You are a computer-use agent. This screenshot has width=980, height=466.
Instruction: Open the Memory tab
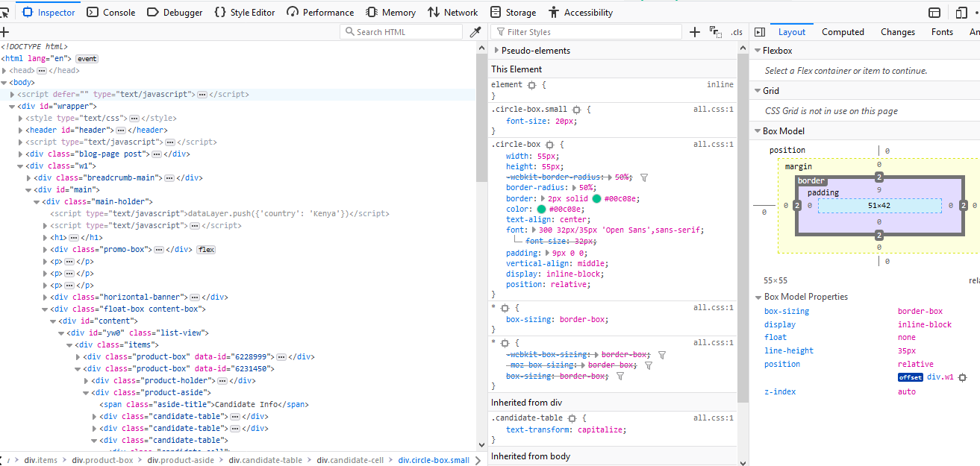(x=391, y=13)
